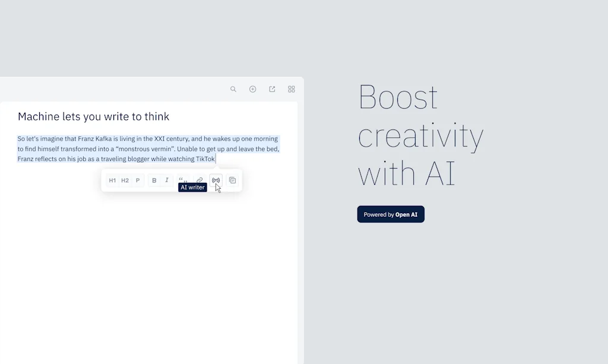
Task: Insert a hyperlink with the link icon
Action: pos(199,180)
